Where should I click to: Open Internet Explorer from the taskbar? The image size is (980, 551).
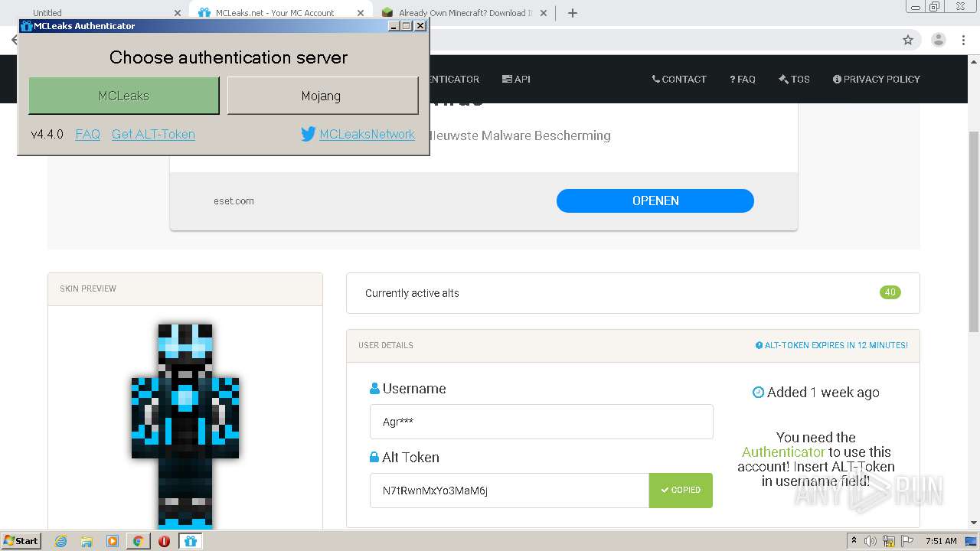point(60,541)
